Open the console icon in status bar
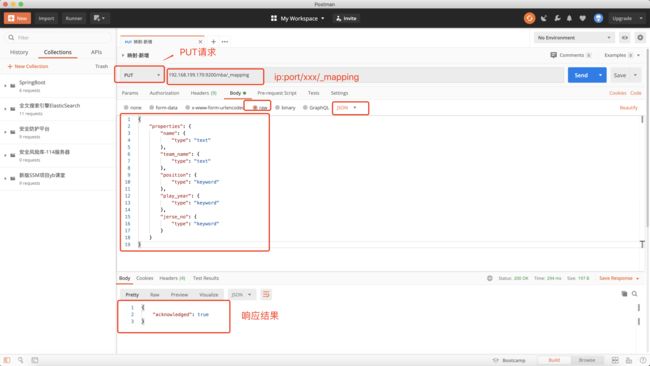This screenshot has height=366, width=650. [x=35, y=360]
